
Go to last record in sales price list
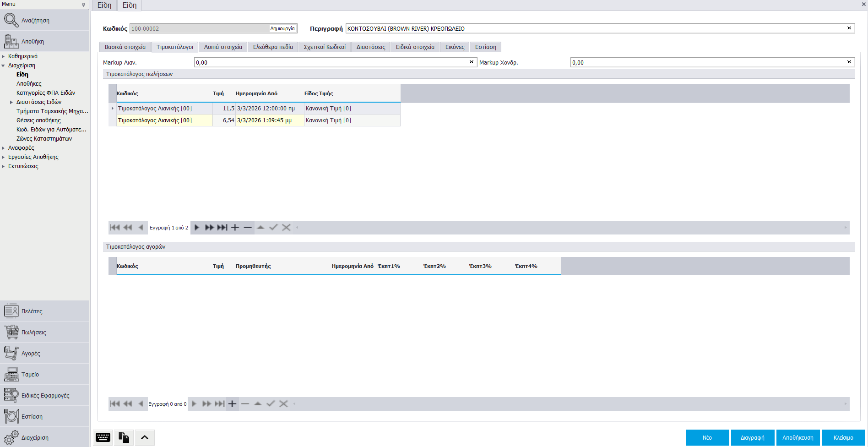click(222, 228)
